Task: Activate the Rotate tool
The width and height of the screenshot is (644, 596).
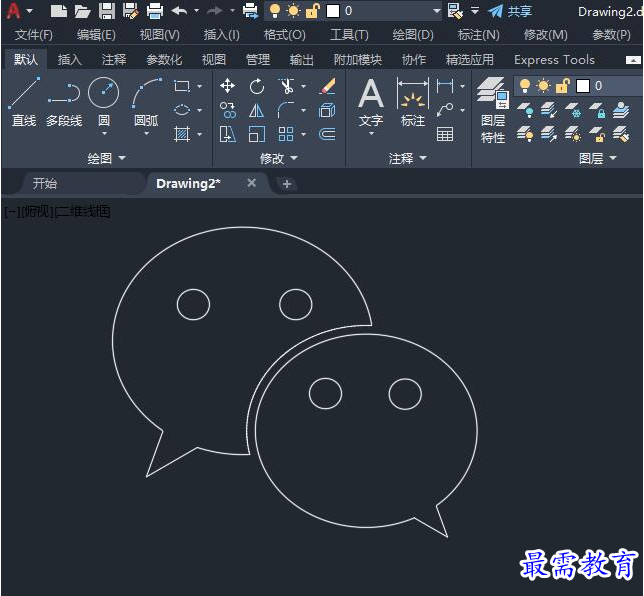Action: [x=257, y=86]
